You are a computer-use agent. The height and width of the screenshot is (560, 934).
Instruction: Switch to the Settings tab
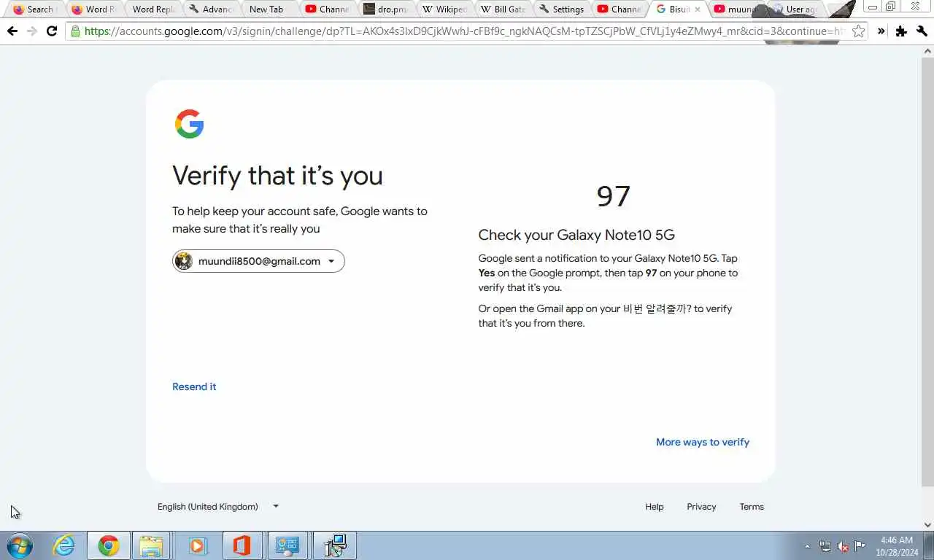coord(563,9)
